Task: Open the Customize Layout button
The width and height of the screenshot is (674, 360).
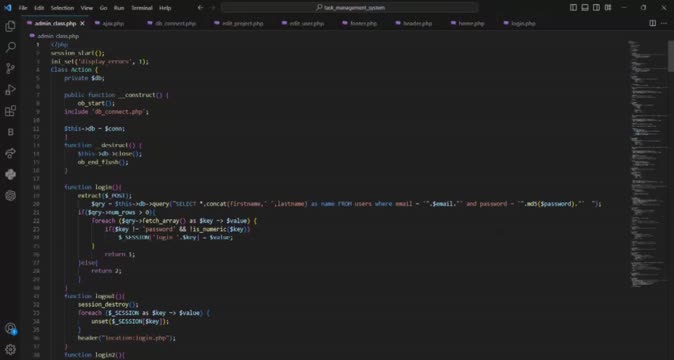Action: pos(608,7)
